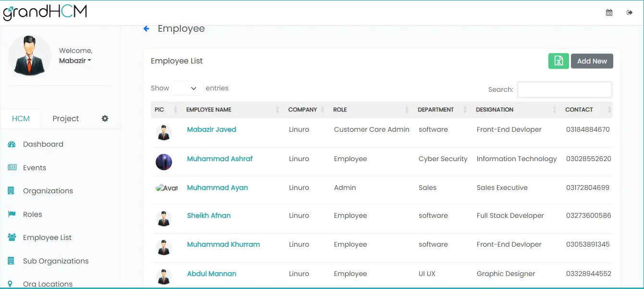
Task: Open Dashboard from sidebar
Action: pos(43,144)
